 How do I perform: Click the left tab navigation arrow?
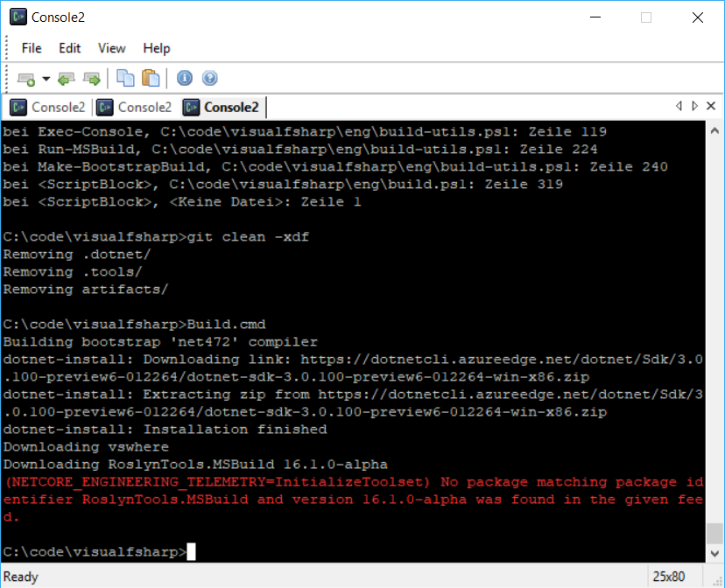(x=679, y=105)
